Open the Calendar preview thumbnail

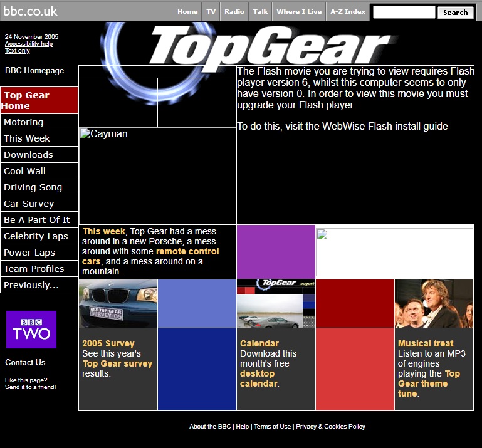click(x=276, y=303)
